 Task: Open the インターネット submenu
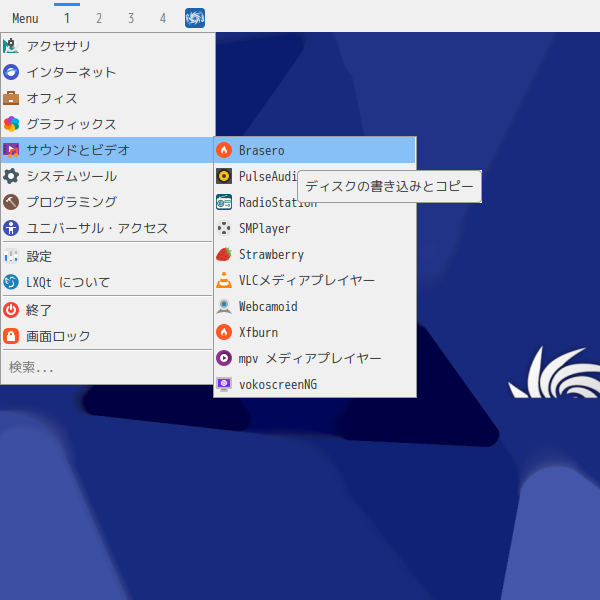[x=107, y=72]
